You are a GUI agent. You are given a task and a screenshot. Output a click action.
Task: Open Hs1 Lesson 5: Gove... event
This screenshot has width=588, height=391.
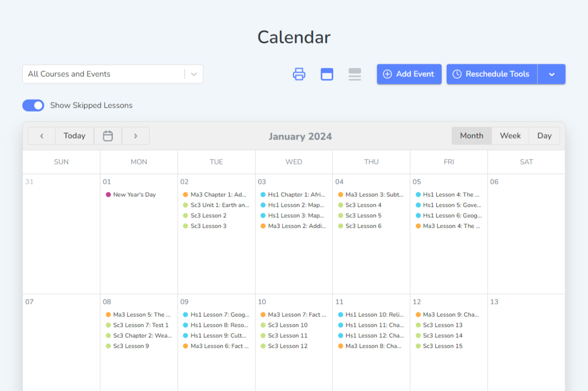(449, 205)
